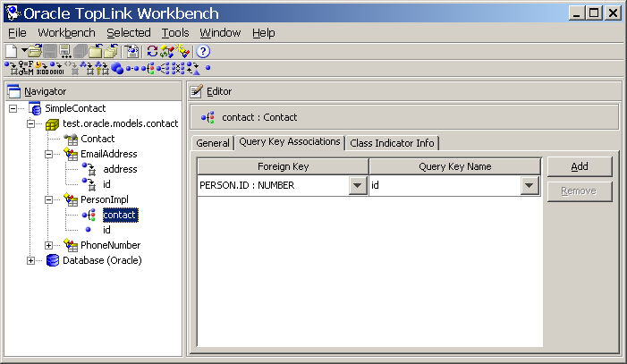The height and width of the screenshot is (364, 627).
Task: Select the Type Conversion mapping tool
Action: coord(42,68)
